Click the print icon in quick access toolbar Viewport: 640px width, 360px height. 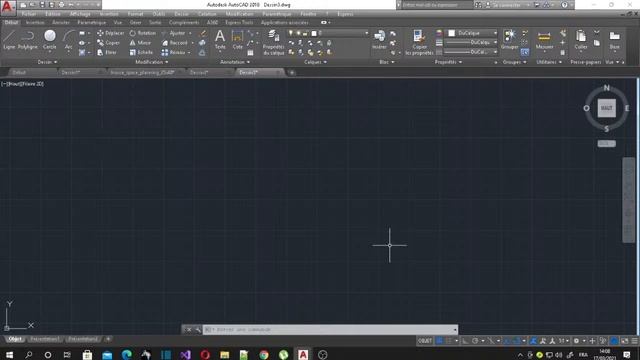pyautogui.click(x=61, y=5)
